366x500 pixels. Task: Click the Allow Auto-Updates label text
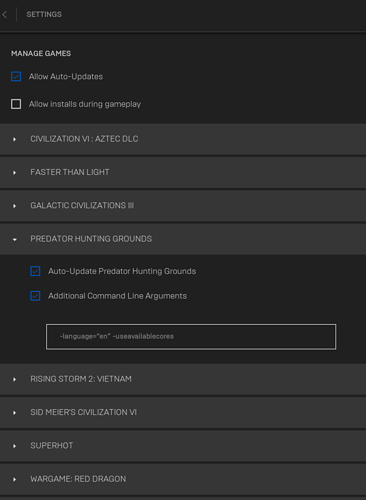66,77
